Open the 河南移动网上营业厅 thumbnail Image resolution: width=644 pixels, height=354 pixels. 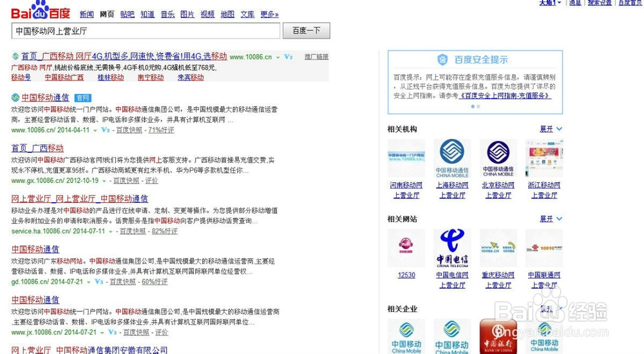[406, 158]
